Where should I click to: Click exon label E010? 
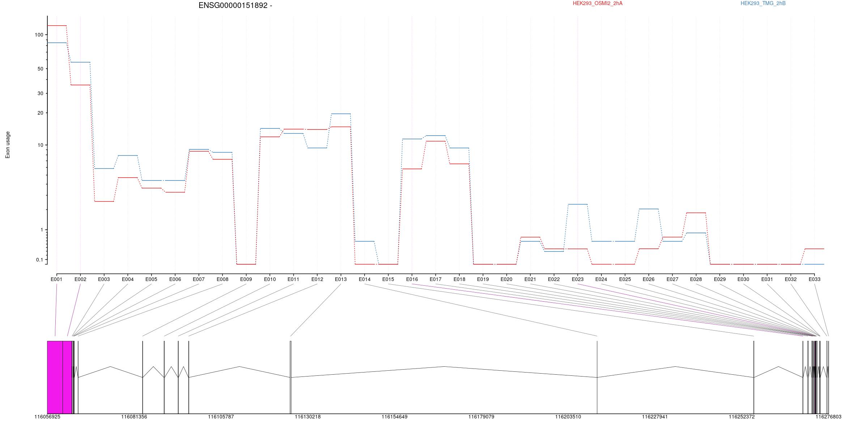(270, 279)
